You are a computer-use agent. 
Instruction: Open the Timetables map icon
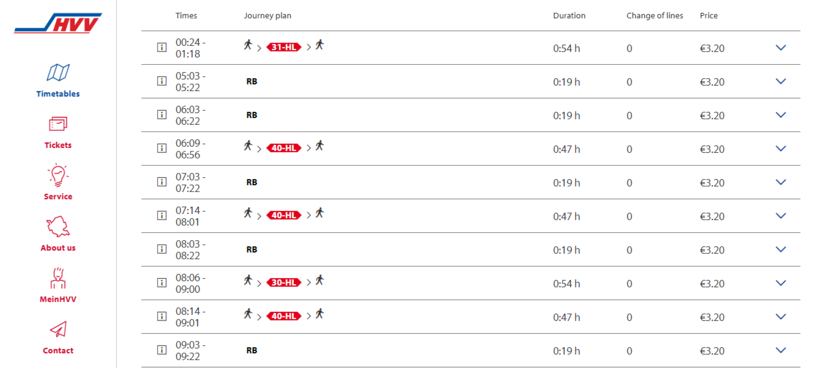click(x=58, y=73)
